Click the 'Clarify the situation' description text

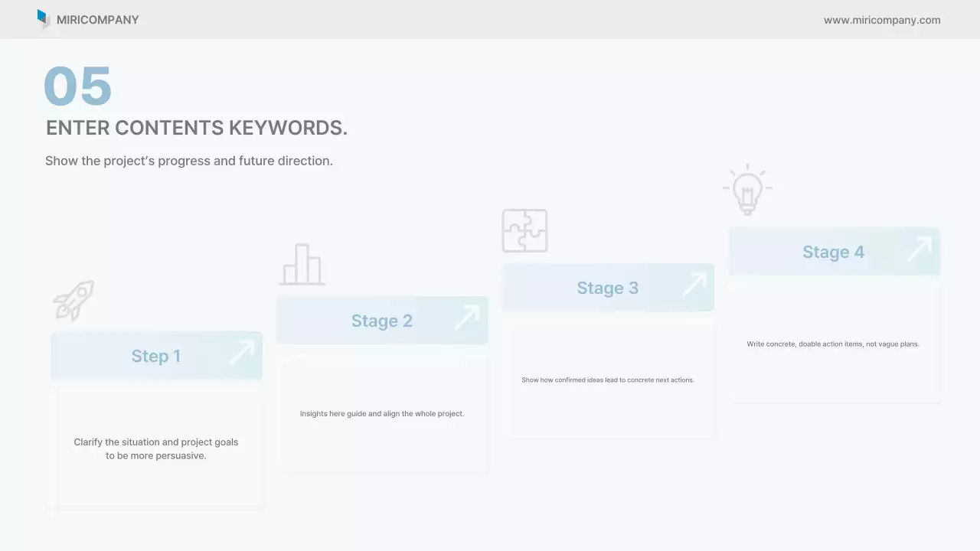(x=156, y=448)
